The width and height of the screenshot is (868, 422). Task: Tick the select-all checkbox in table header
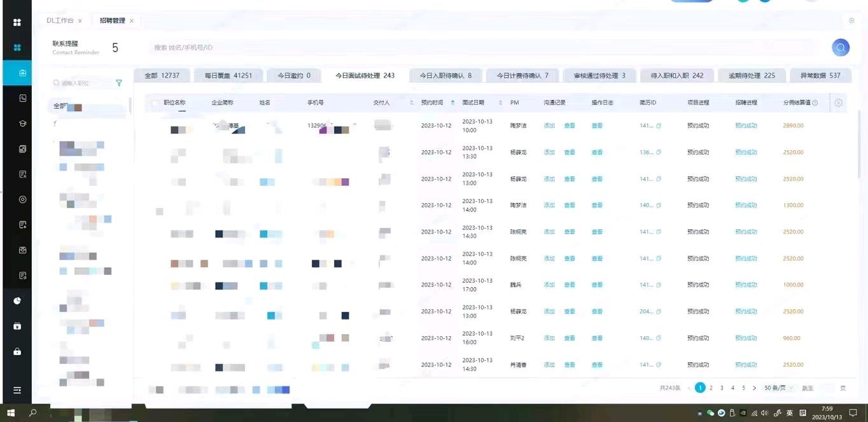tap(155, 102)
